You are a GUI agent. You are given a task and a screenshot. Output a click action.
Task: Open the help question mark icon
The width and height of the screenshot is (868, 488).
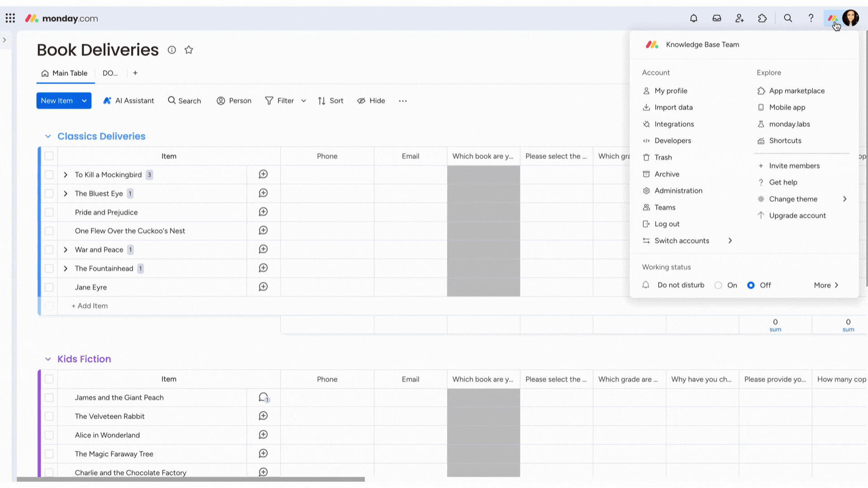pyautogui.click(x=811, y=18)
